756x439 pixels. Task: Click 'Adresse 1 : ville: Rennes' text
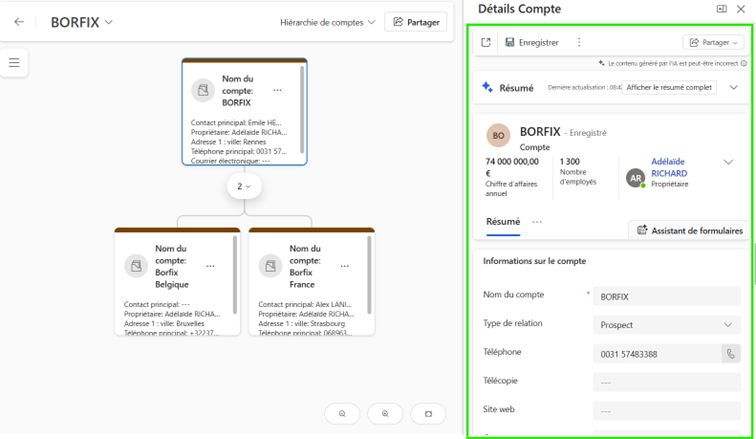click(x=228, y=142)
